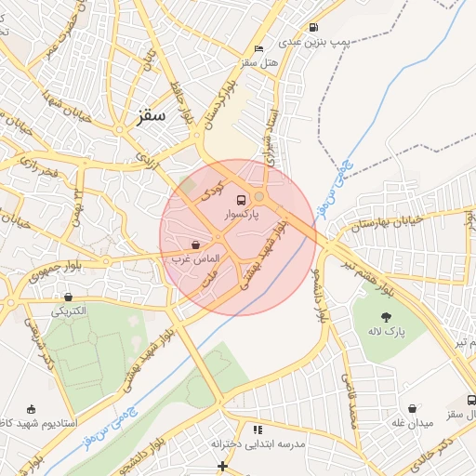
Task: Click the stadium icon above استادیوم شهید
Action: (x=31, y=409)
